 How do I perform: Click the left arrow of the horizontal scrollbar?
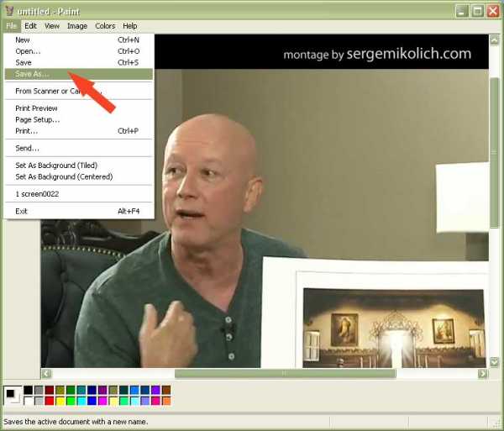(46, 374)
